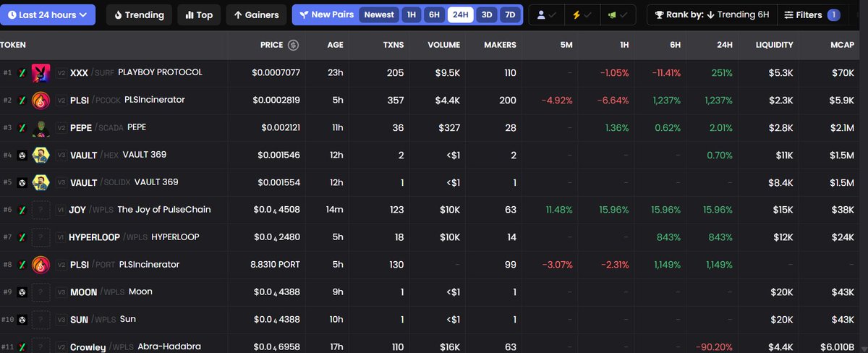Click the VAULT 369 logo in row 4
868x353 pixels.
click(x=40, y=156)
